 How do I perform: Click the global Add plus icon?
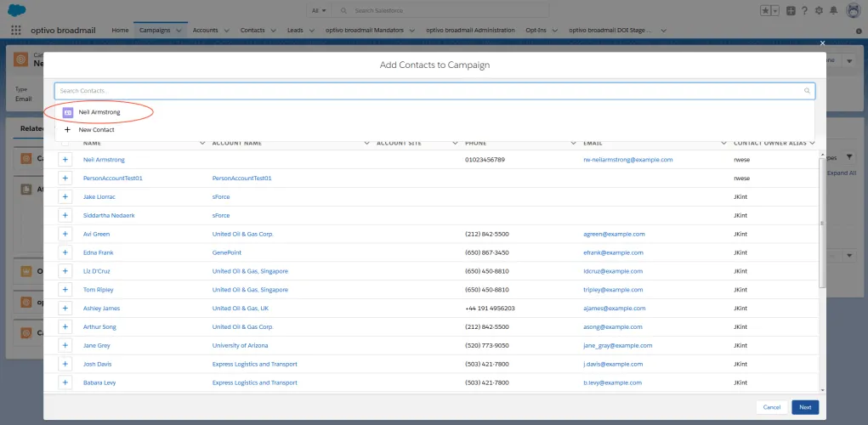coord(791,10)
